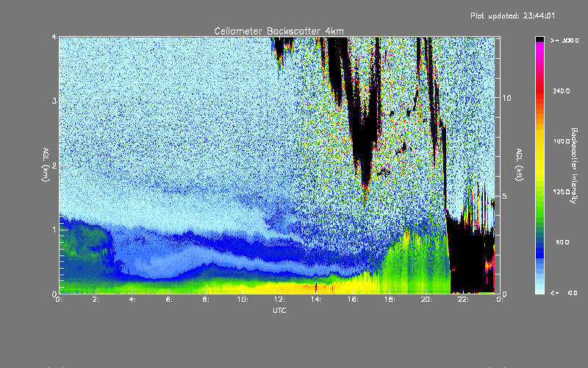The image size is (588, 368).
Task: Click the 4 km tick label on left axis
Action: point(54,37)
